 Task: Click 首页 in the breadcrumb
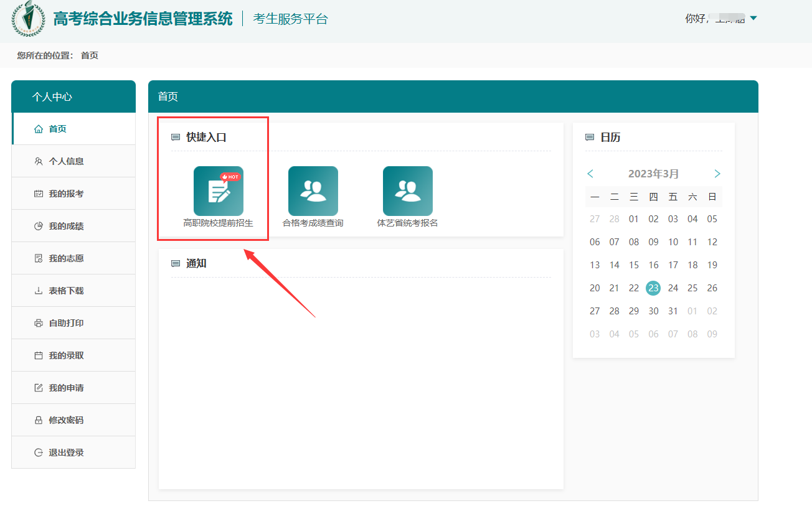[x=90, y=55]
